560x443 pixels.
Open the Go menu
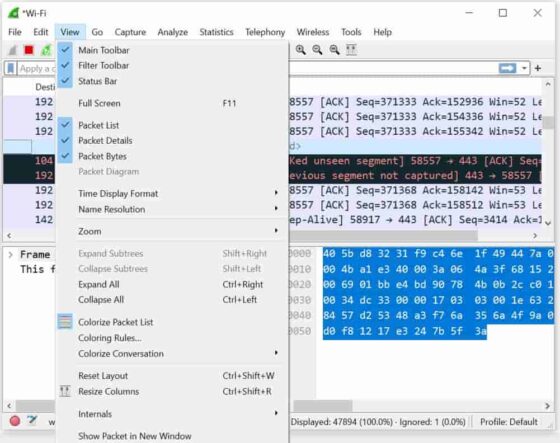97,32
